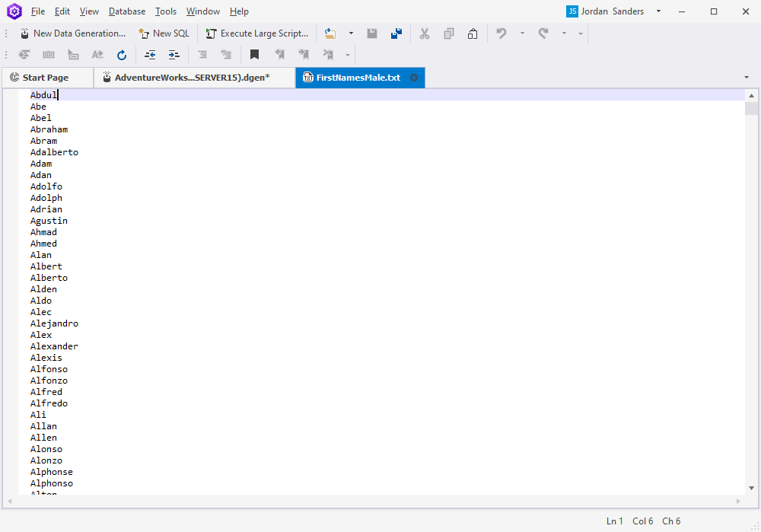Click the Jordan Sanders account name
This screenshot has height=532, width=761.
613,11
